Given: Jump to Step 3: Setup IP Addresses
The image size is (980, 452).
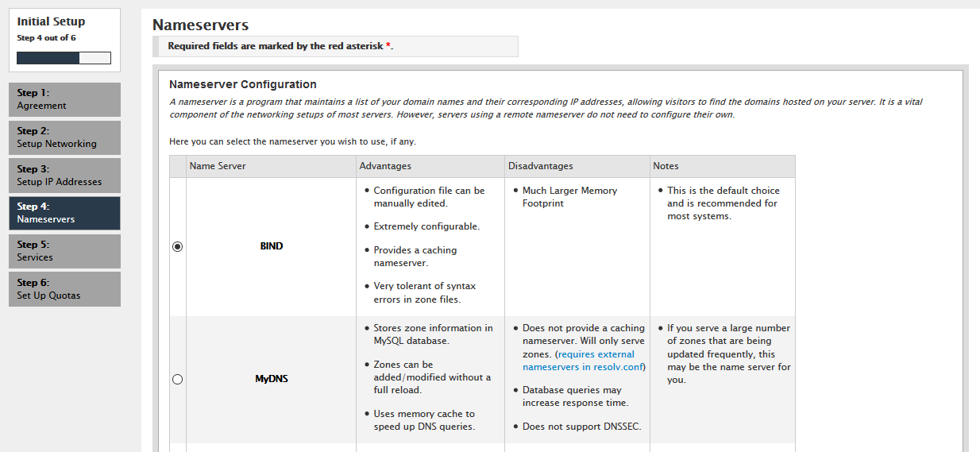Looking at the screenshot, I should (64, 176).
